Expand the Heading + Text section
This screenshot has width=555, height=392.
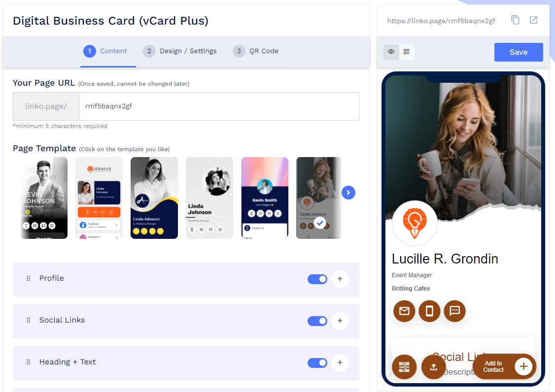point(340,363)
